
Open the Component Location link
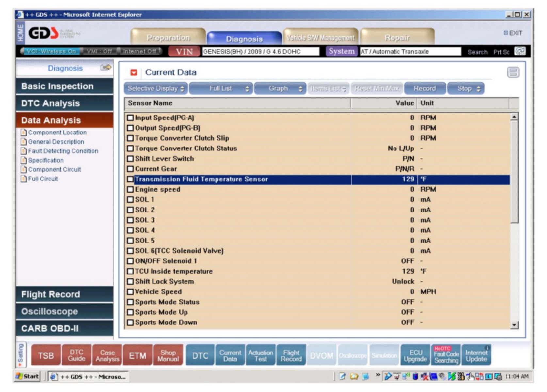click(x=57, y=133)
